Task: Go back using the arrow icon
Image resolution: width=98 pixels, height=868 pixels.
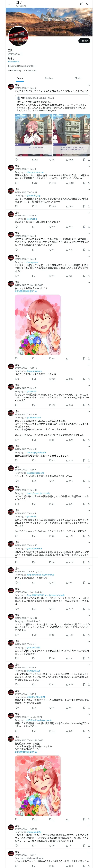Action: (9, 4)
